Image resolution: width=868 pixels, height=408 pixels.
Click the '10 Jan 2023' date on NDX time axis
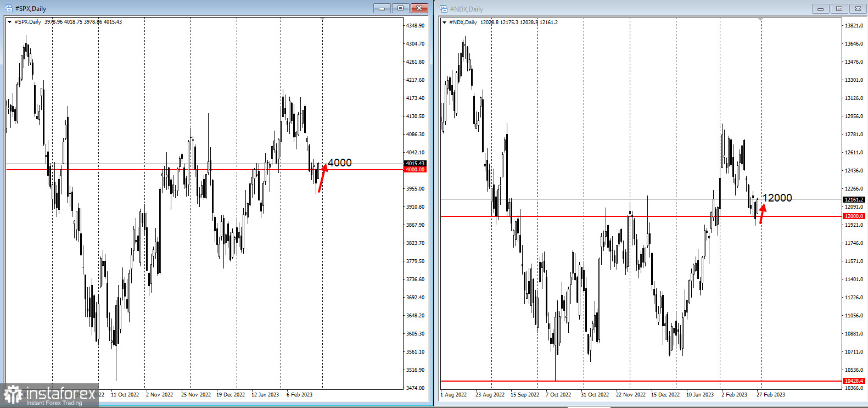pos(700,395)
